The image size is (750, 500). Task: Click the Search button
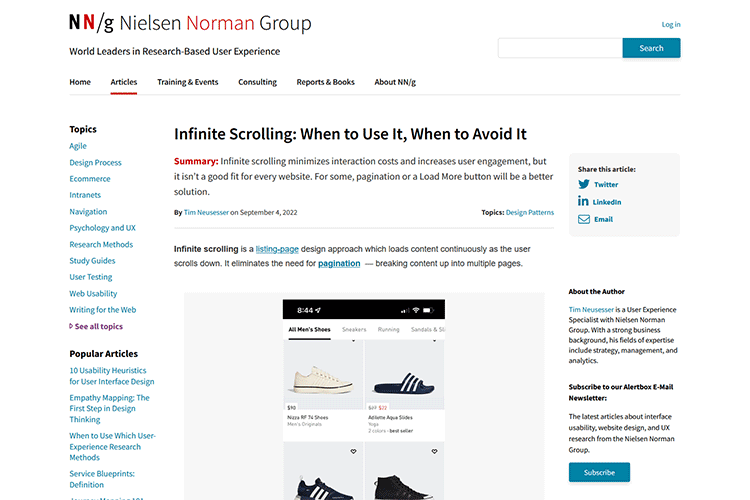[x=651, y=48]
